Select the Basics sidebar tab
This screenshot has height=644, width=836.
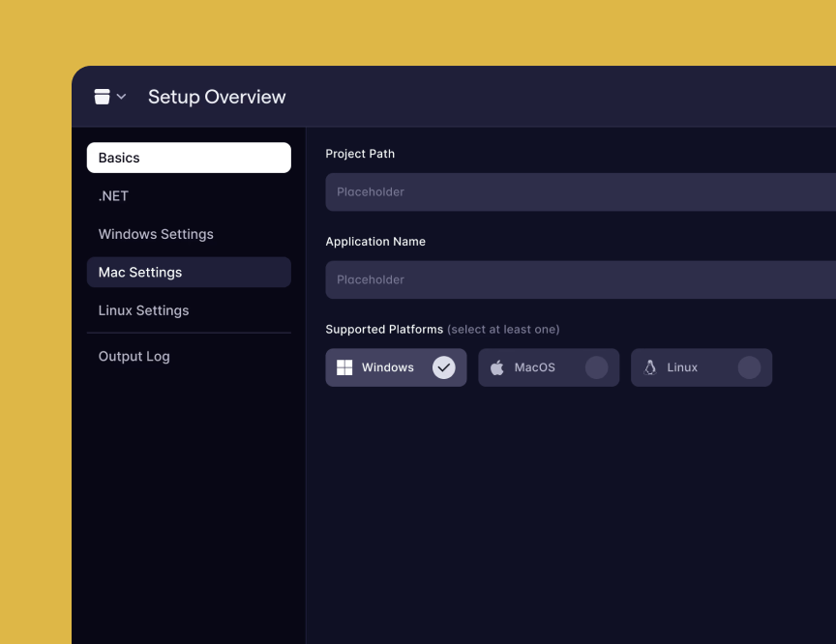click(189, 158)
